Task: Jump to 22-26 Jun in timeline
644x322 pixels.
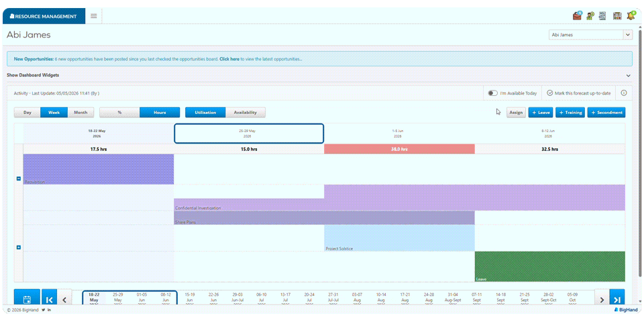Action: pyautogui.click(x=213, y=299)
